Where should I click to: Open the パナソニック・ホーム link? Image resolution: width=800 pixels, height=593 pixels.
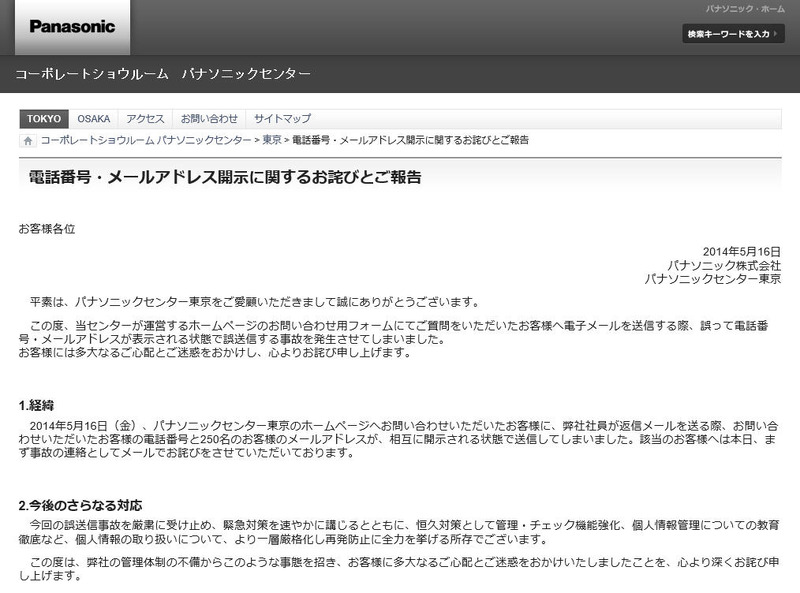click(x=745, y=9)
